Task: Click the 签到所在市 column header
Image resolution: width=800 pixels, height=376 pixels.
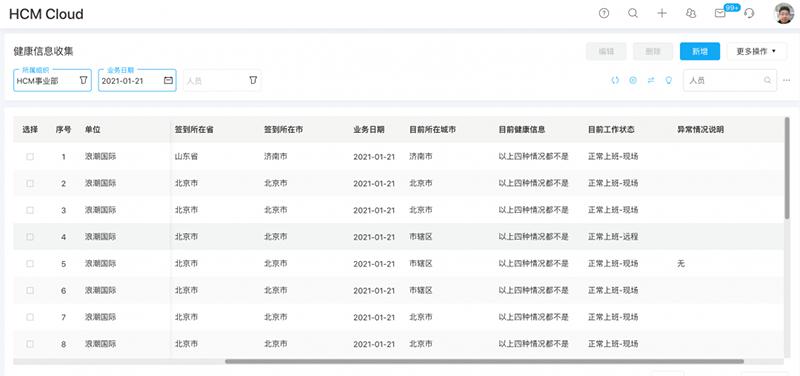Action: coord(283,130)
